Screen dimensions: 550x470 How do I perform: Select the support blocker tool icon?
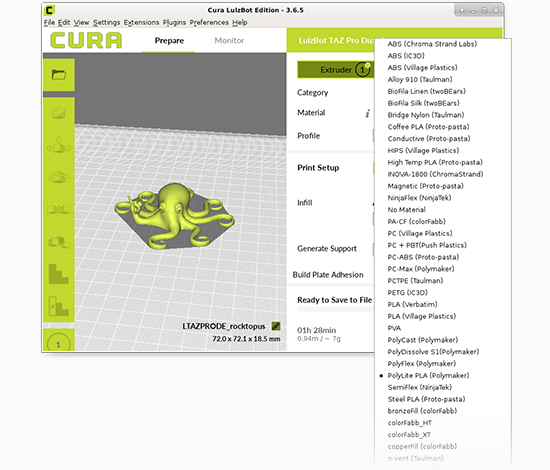59,274
